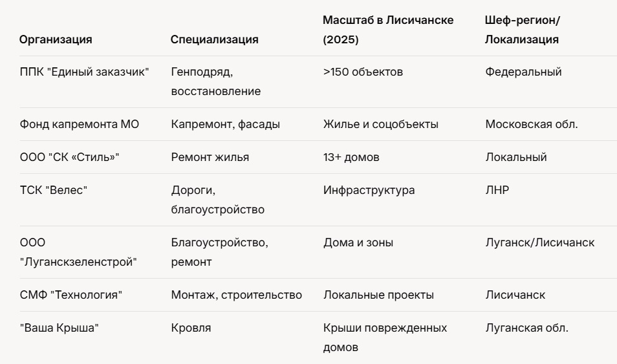
Task: Click the ">150 объектов" cell
Action: coord(363,72)
